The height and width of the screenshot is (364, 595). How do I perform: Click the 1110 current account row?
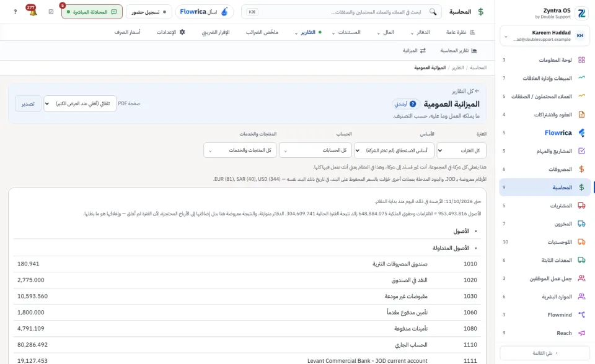click(247, 345)
